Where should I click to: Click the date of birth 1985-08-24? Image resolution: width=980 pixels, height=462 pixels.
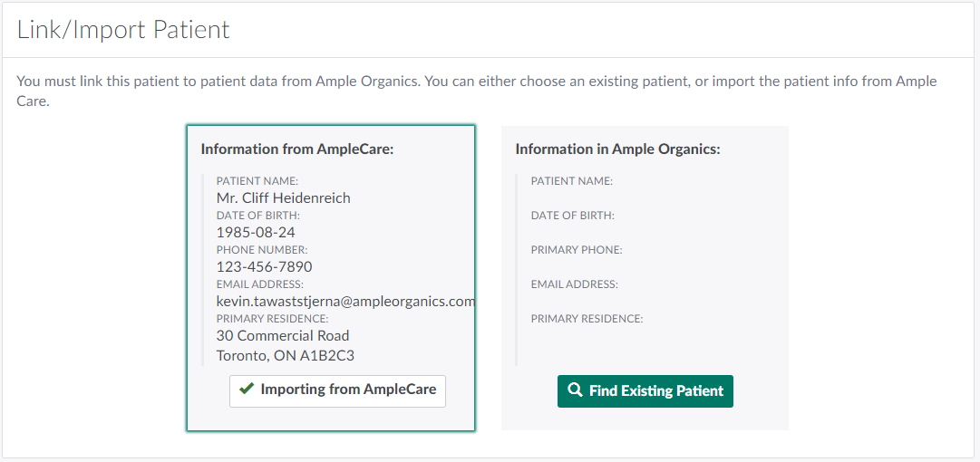click(256, 232)
